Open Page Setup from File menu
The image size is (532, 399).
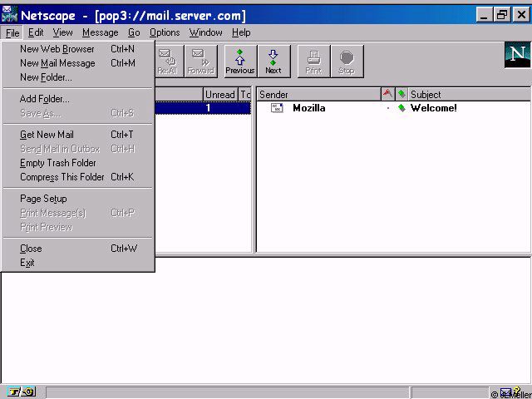click(x=78, y=199)
